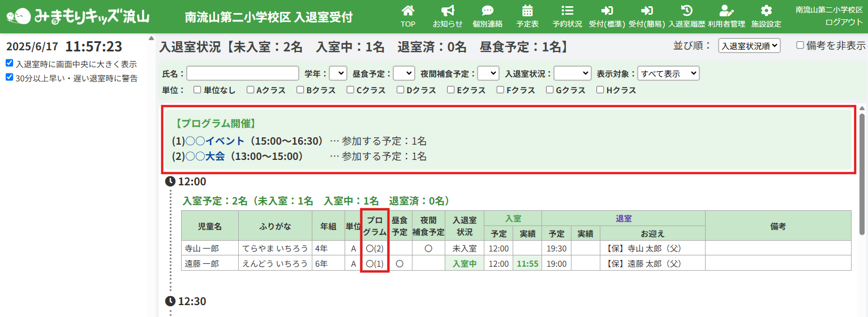Viewport: 868px width, 317px height.
Task: Open 予定表 calendar icon
Action: pos(527,11)
